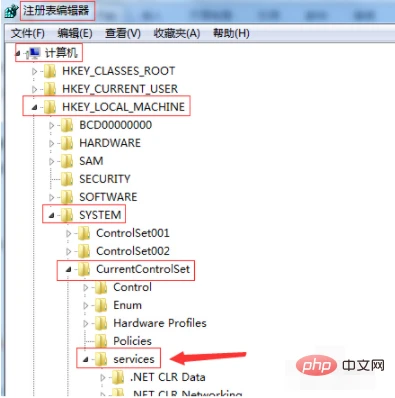
Task: Expand the BCD00000000 key
Action: pyautogui.click(x=51, y=126)
